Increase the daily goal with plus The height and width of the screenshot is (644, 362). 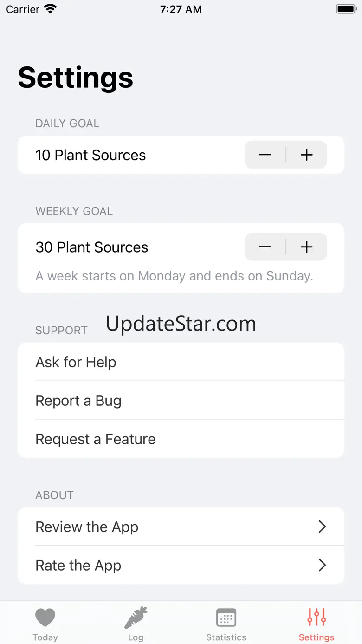coord(307,155)
